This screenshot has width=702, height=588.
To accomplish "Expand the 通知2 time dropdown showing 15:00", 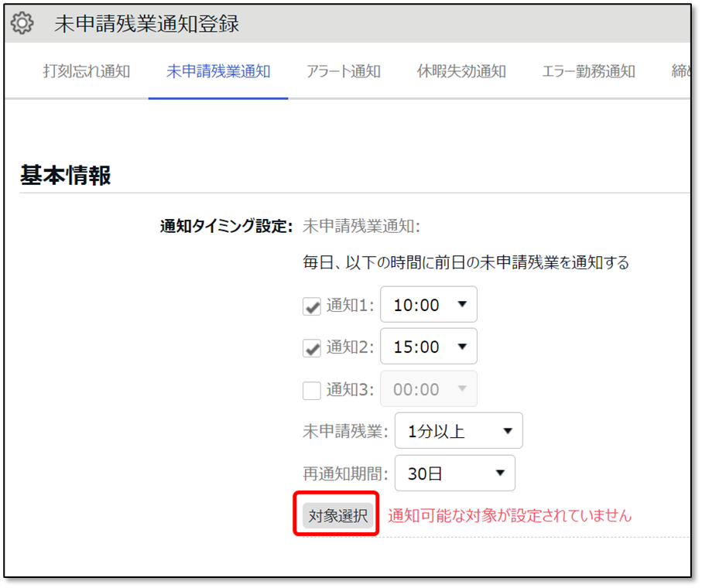I will [x=429, y=347].
